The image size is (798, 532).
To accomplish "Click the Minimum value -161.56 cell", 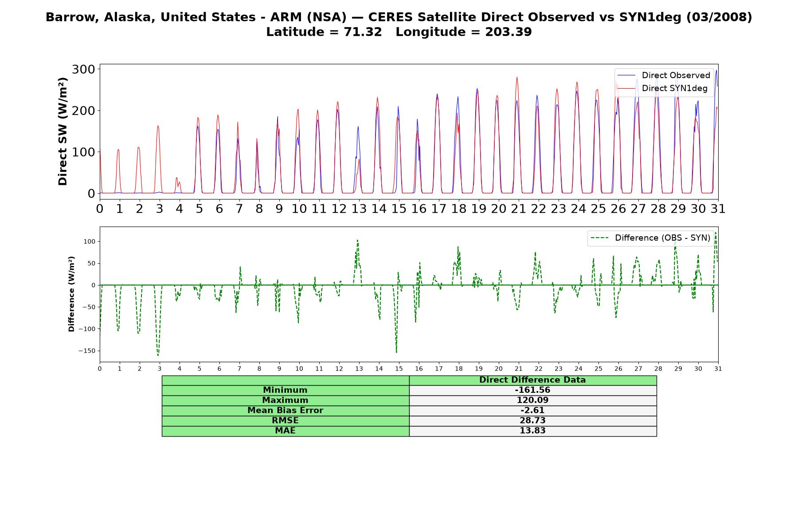I will tap(533, 390).
